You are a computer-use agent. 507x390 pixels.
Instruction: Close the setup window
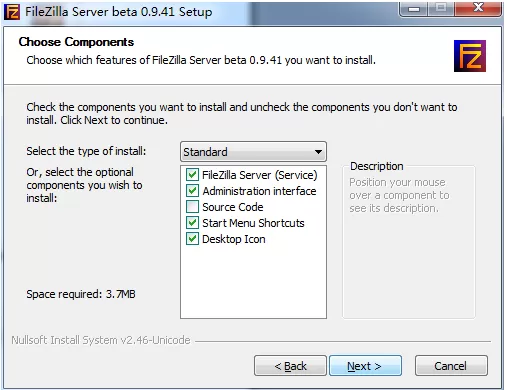(478, 9)
